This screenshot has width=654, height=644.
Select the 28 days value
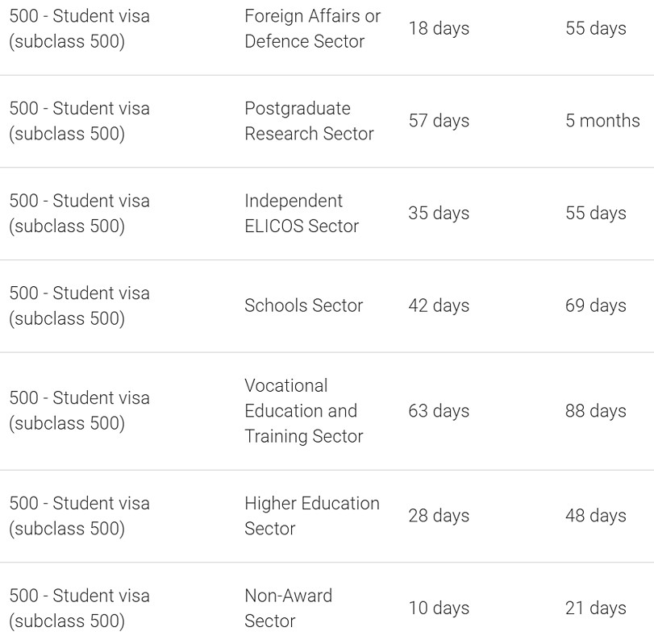[x=439, y=516]
